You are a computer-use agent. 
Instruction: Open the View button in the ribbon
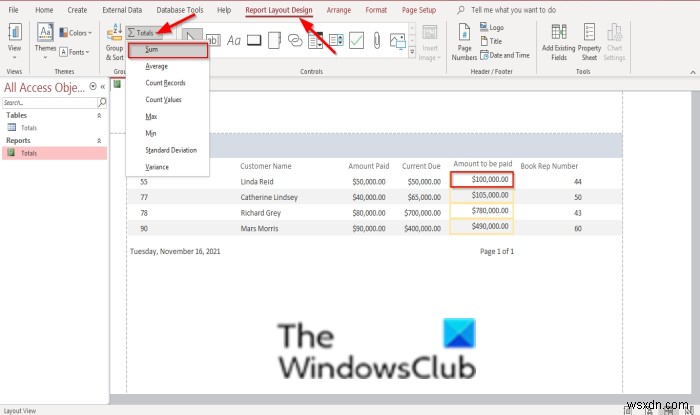coord(14,41)
